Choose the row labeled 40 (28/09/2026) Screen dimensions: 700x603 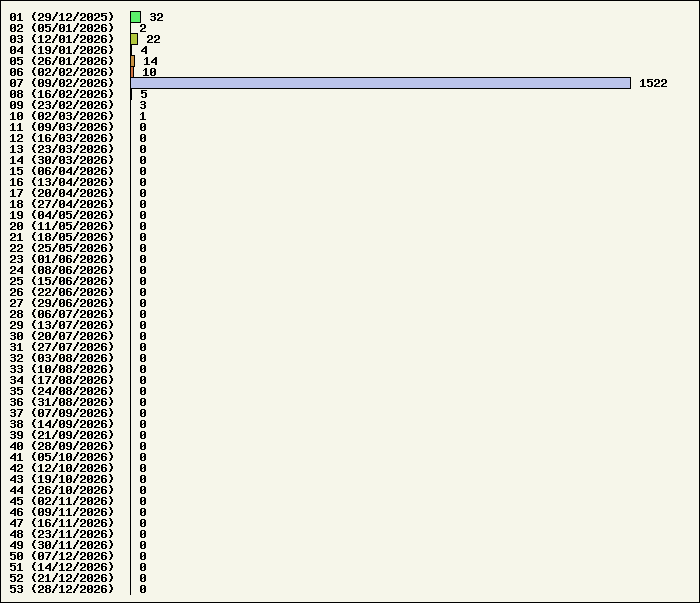coord(62,446)
